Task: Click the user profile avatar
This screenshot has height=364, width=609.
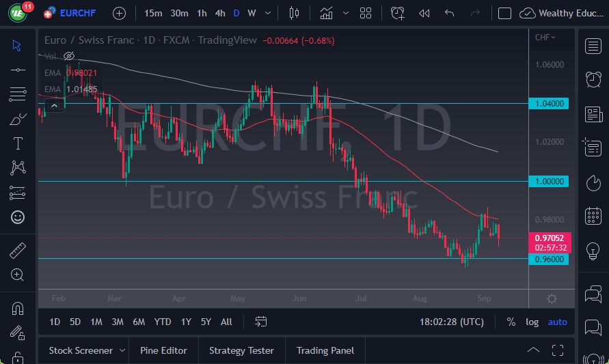Action: [18, 13]
